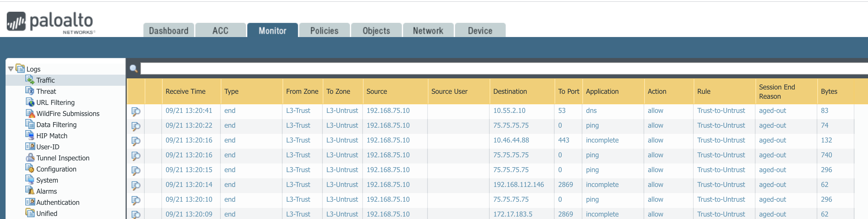Screen dimensions: 868x219
Task: Click the URL Filtering globe icon
Action: point(30,102)
